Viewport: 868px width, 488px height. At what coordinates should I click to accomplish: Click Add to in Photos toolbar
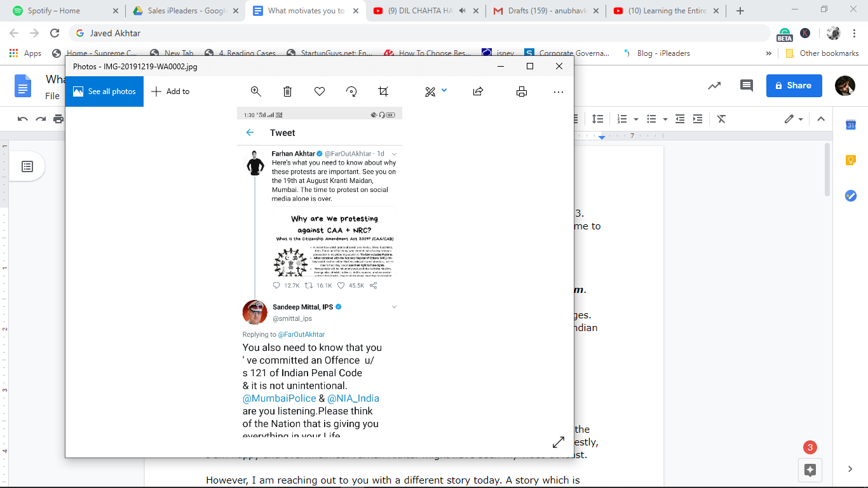click(x=170, y=91)
